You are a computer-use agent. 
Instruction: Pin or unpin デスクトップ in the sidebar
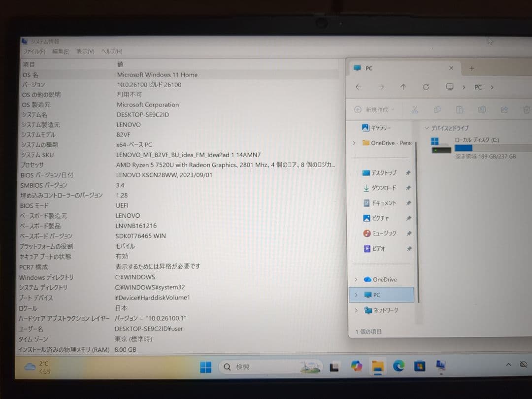tap(409, 172)
